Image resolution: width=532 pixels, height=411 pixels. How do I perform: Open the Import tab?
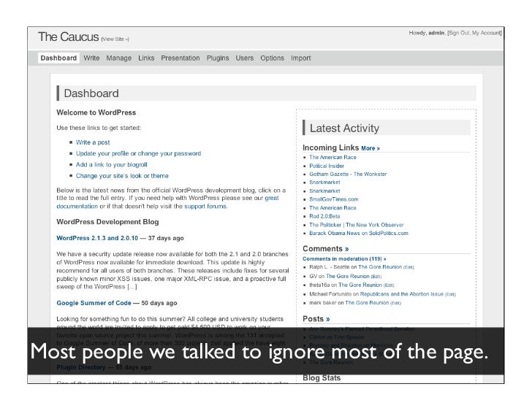click(x=301, y=58)
